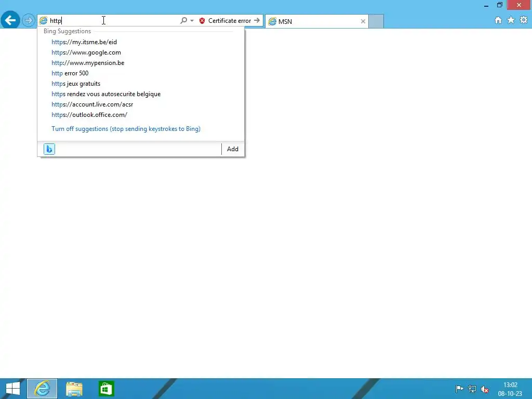This screenshot has width=532, height=399.
Task: Click the Internet Explorer page icon in address bar
Action: 43,21
